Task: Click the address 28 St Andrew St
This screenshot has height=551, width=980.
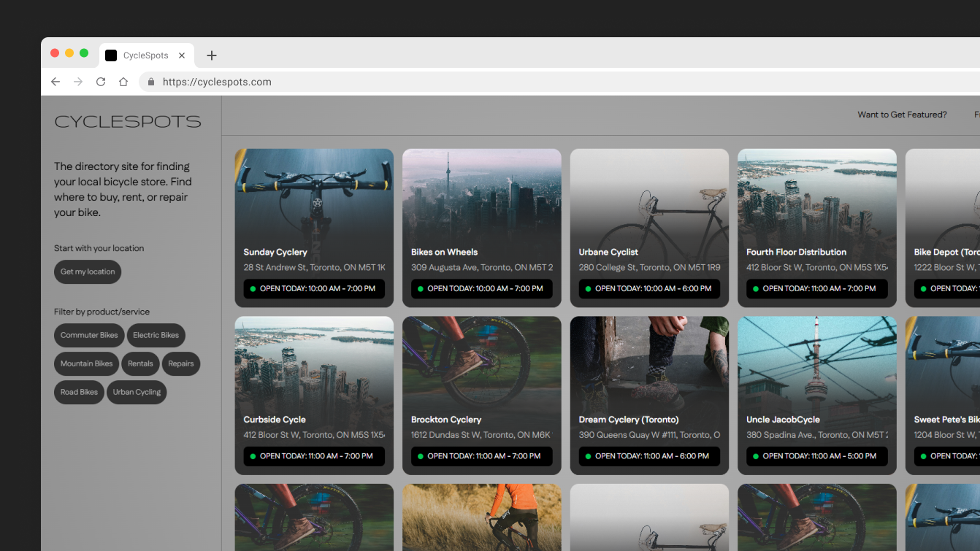Action: 315,267
